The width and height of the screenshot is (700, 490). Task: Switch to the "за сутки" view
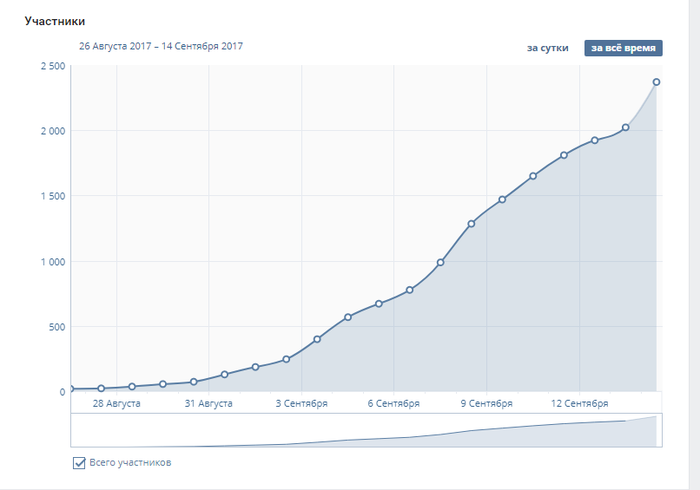pos(547,48)
